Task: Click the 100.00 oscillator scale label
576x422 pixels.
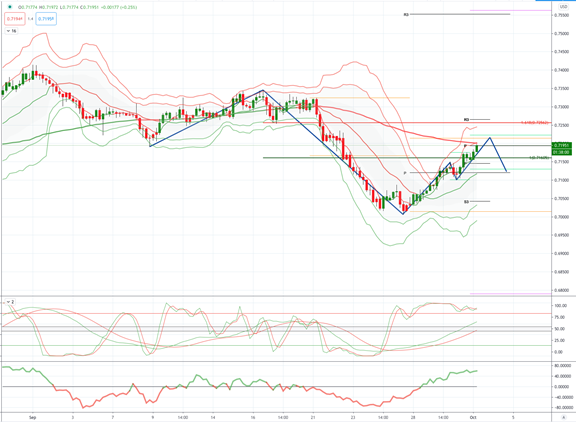Action: [561, 306]
